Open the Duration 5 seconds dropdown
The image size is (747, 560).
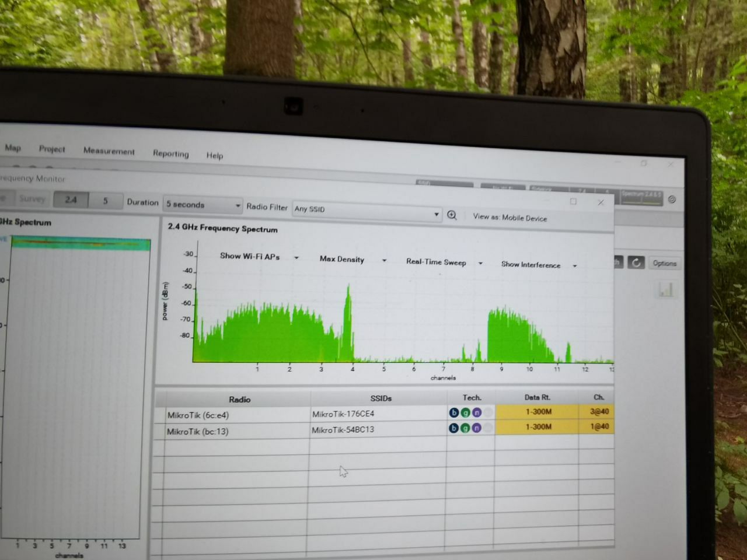click(x=203, y=205)
